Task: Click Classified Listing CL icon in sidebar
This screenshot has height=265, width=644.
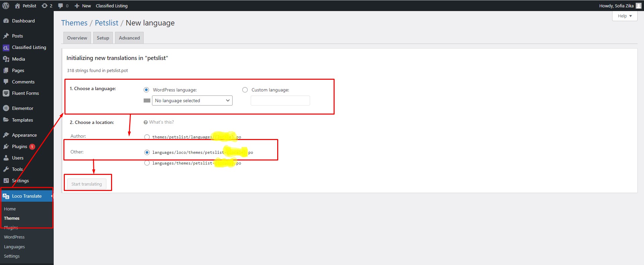Action: tap(6, 48)
